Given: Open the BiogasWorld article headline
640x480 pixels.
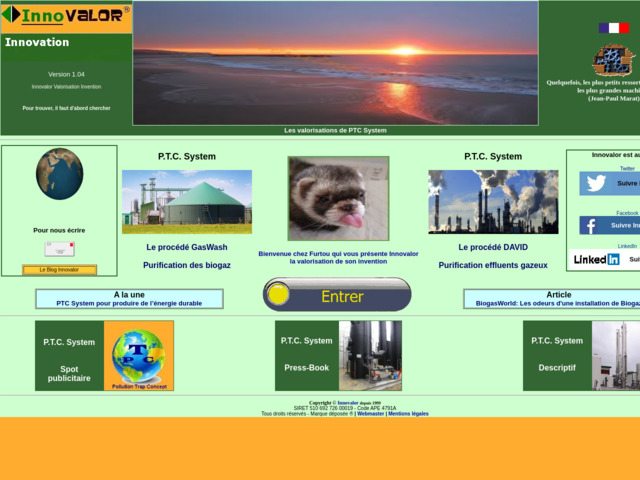Looking at the screenshot, I should coord(557,303).
